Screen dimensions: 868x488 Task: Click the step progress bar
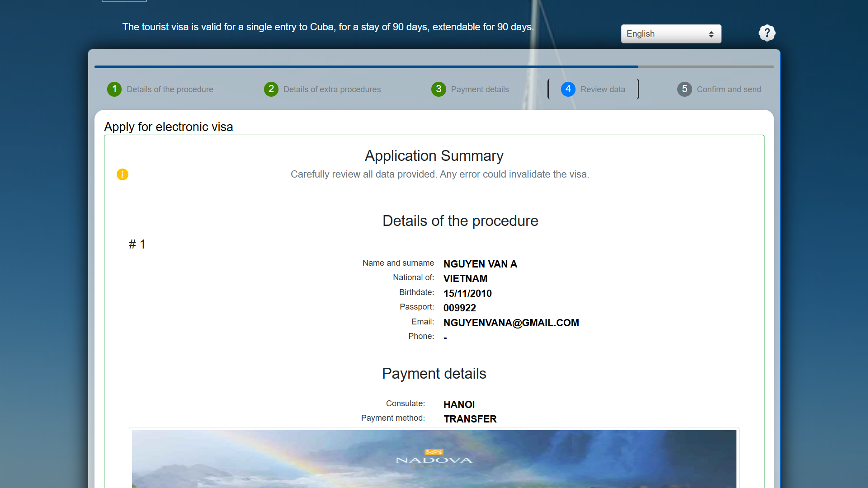434,67
